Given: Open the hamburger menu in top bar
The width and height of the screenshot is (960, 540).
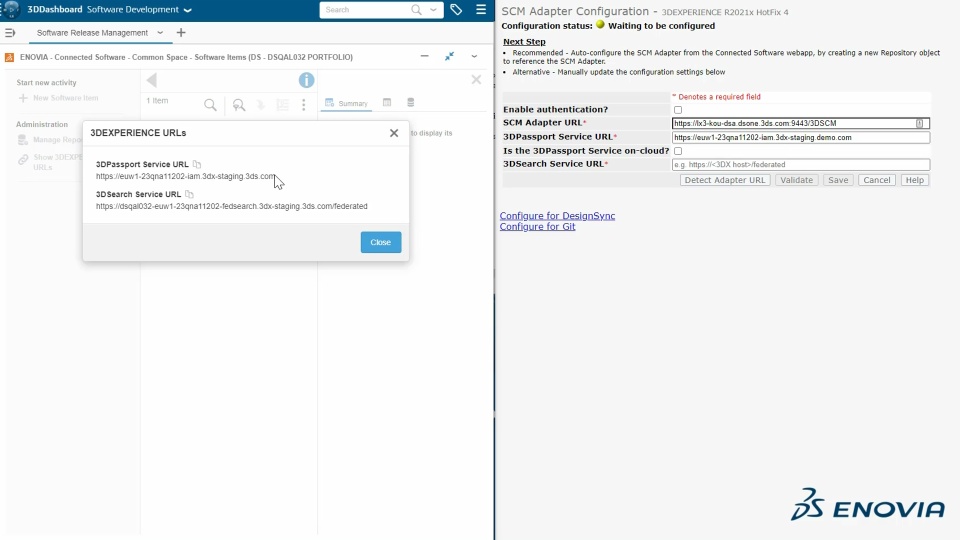Looking at the screenshot, I should coord(481,10).
